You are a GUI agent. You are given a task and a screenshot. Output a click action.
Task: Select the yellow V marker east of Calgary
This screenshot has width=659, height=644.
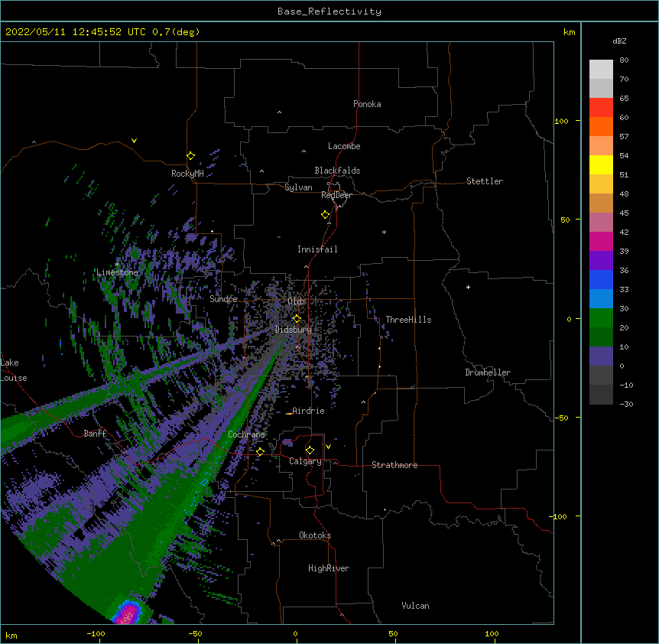[328, 447]
